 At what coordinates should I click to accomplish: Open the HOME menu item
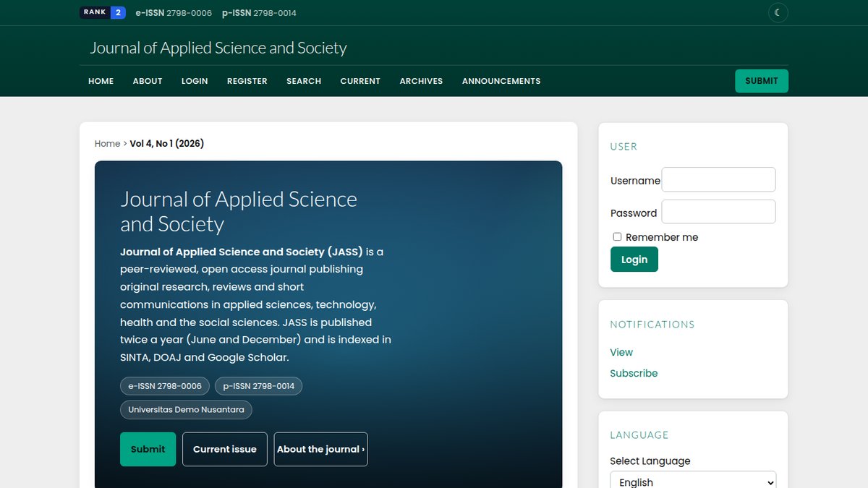point(101,81)
